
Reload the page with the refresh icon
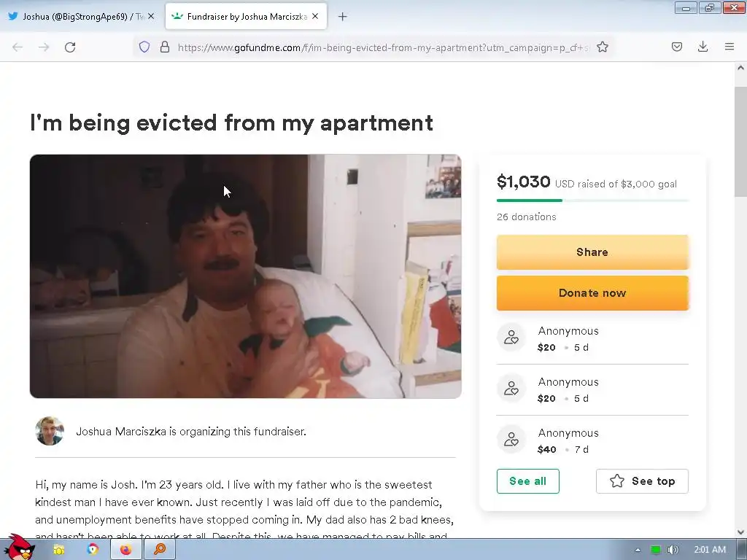[x=70, y=47]
